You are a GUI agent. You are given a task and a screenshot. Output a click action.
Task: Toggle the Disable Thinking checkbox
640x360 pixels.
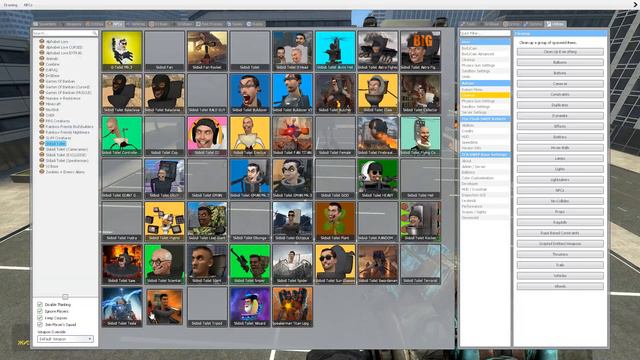click(40, 304)
